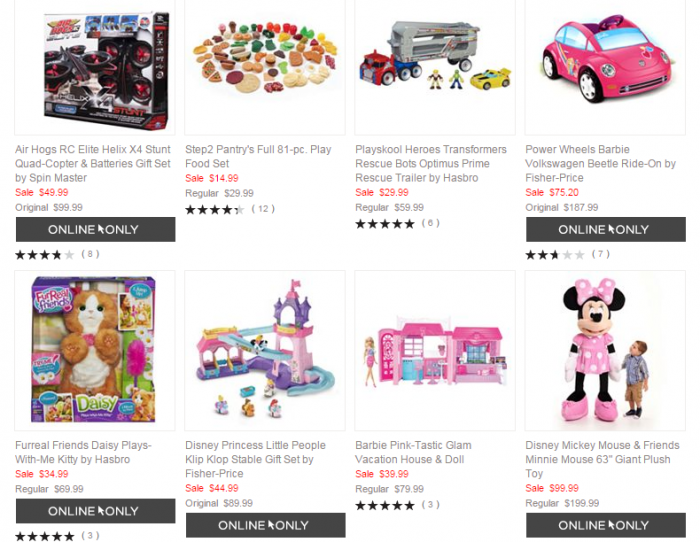Click Online Only badge under Furreal Friends
The width and height of the screenshot is (700, 542).
(96, 511)
